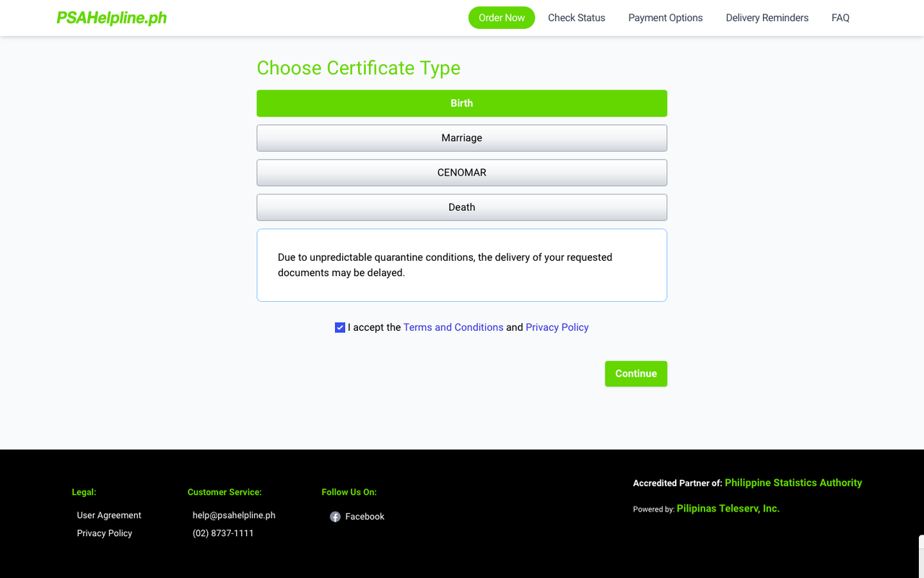Uncheck the accept terms checkbox
The width and height of the screenshot is (924, 578).
point(340,327)
